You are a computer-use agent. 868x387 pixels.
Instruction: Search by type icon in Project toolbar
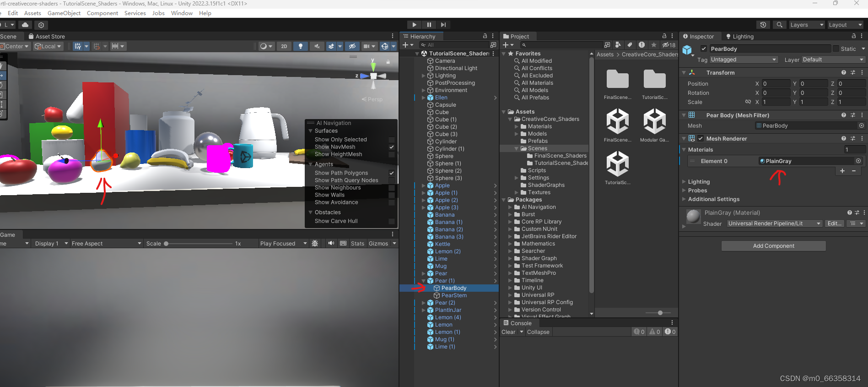point(618,45)
